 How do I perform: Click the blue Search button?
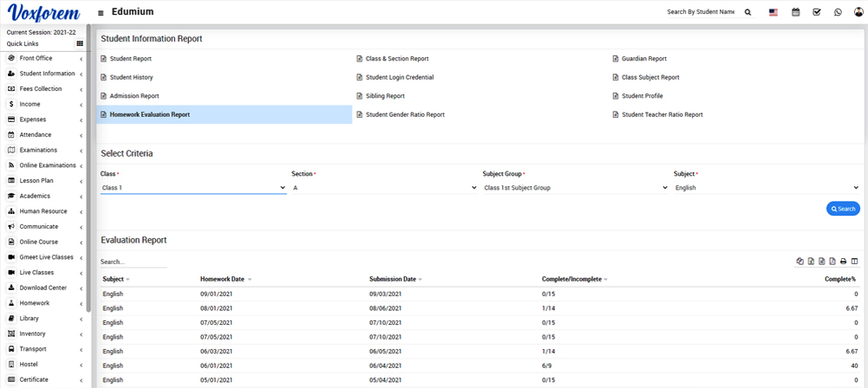[843, 209]
